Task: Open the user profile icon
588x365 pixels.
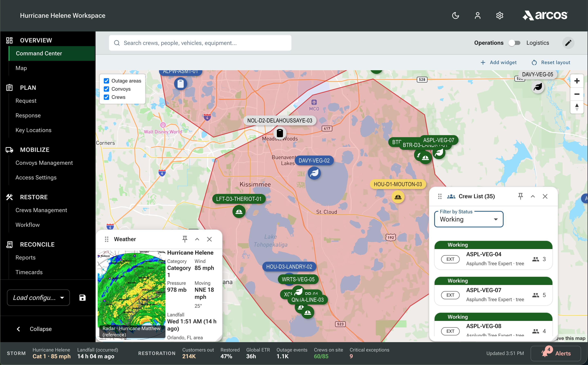Action: 477,16
